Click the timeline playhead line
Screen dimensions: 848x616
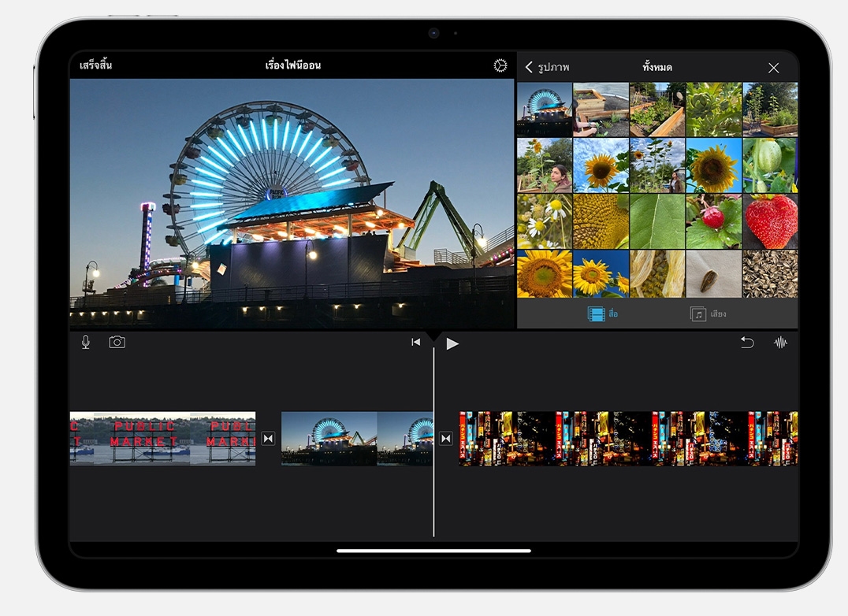[433, 488]
